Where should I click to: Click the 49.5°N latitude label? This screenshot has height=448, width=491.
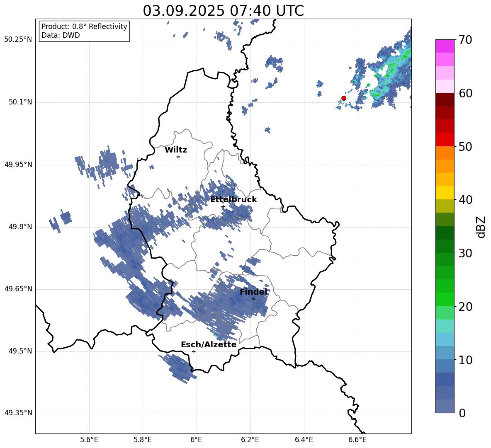(20, 351)
